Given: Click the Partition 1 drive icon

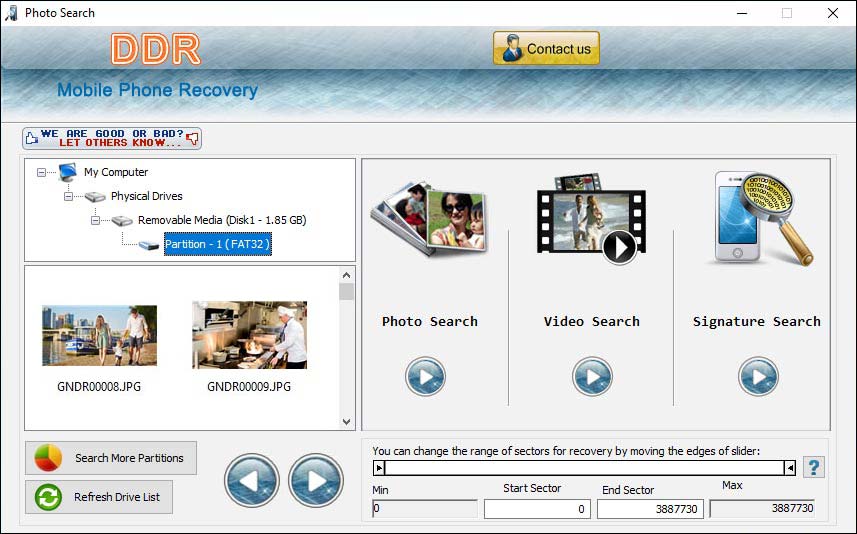Looking at the screenshot, I should coord(149,245).
